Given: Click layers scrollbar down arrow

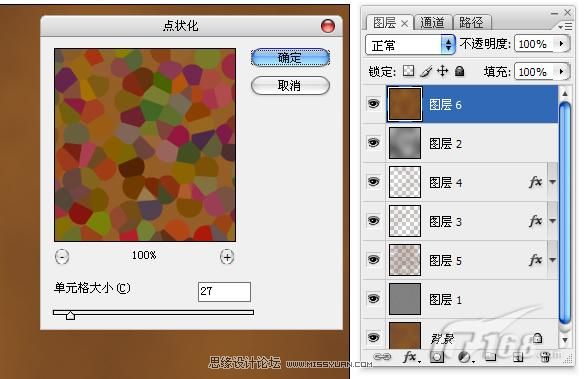Looking at the screenshot, I should click(x=565, y=340).
